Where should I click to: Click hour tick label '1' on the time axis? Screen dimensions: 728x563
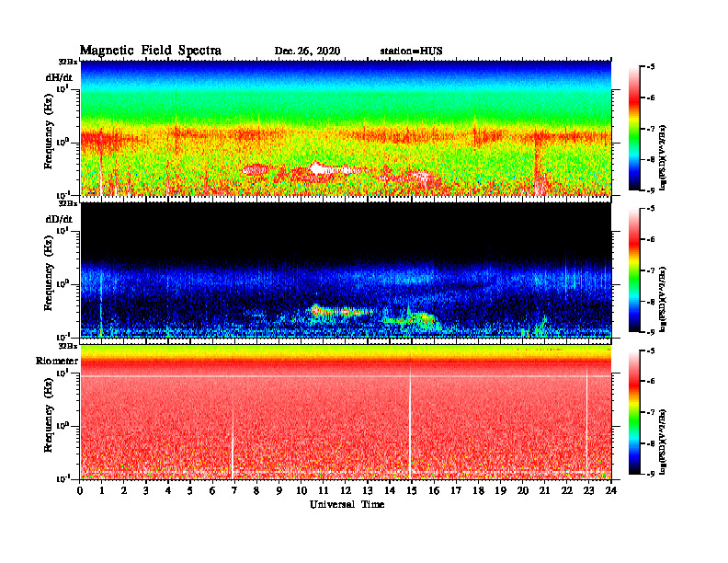click(102, 490)
